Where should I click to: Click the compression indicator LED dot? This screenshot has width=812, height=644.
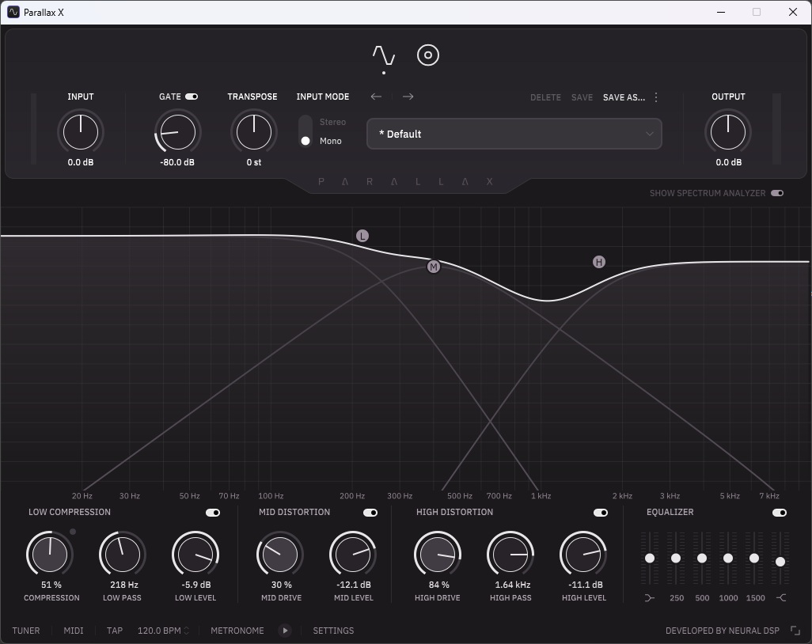[x=73, y=532]
